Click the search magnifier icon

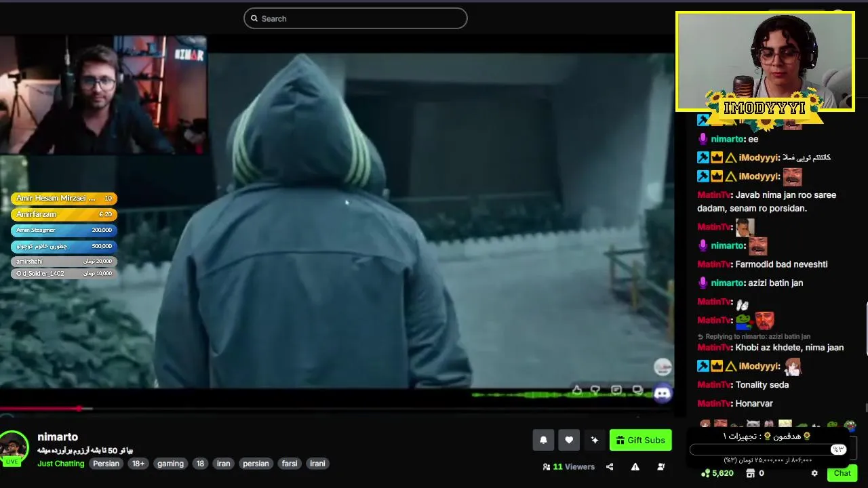click(x=254, y=19)
